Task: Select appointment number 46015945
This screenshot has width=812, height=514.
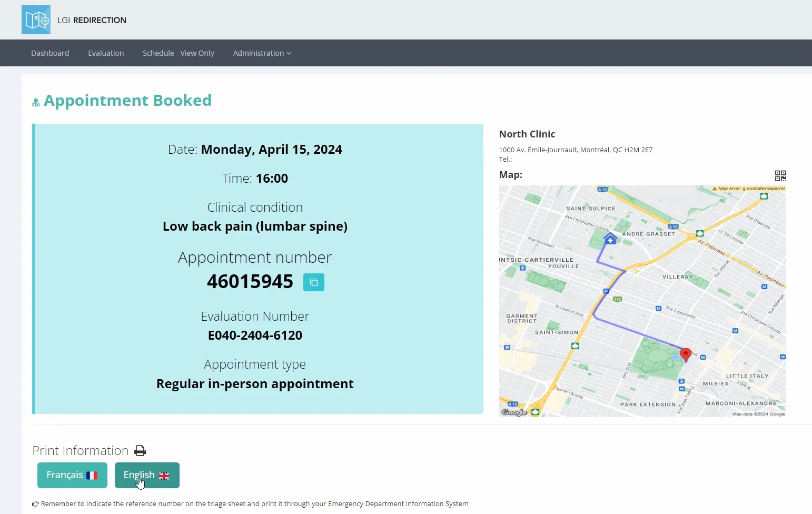Action: [250, 282]
